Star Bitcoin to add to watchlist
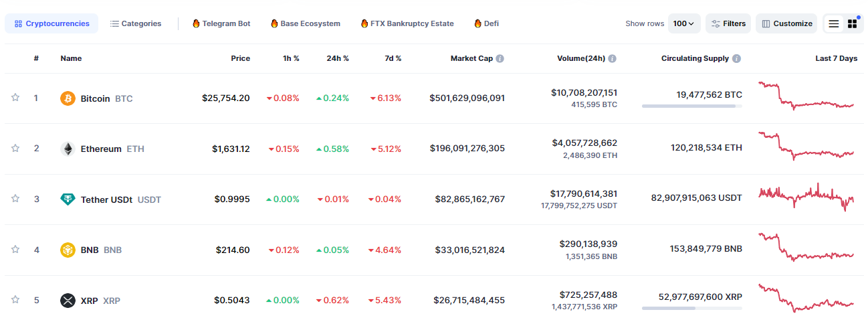Image resolution: width=868 pixels, height=324 pixels. tap(15, 98)
